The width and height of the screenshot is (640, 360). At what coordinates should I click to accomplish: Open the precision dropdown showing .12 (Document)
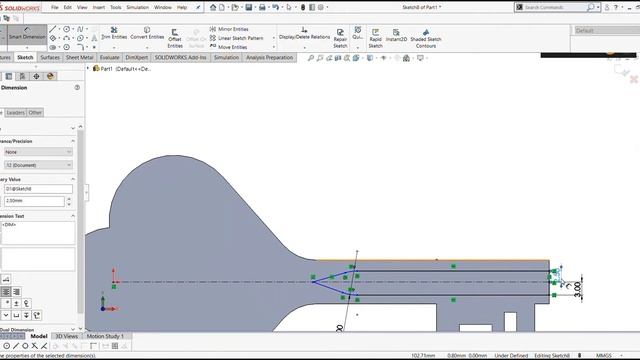(x=38, y=165)
